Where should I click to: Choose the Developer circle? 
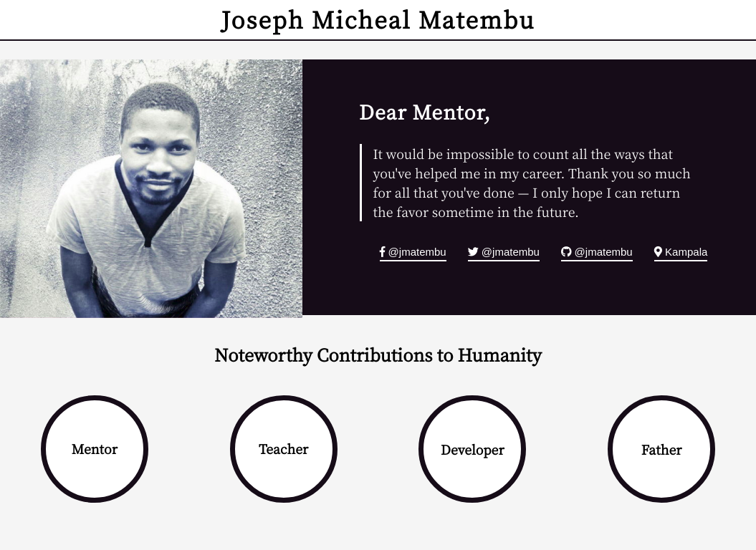click(x=472, y=450)
